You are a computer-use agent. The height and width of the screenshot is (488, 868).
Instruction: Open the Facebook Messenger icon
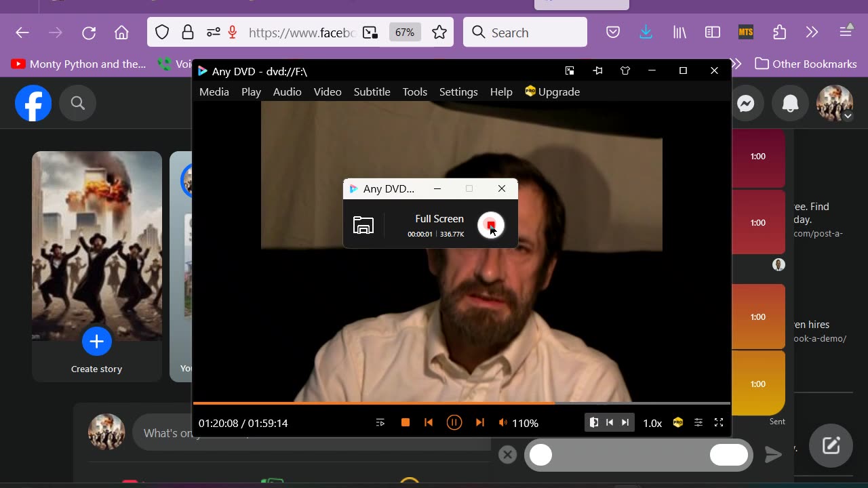pyautogui.click(x=746, y=104)
